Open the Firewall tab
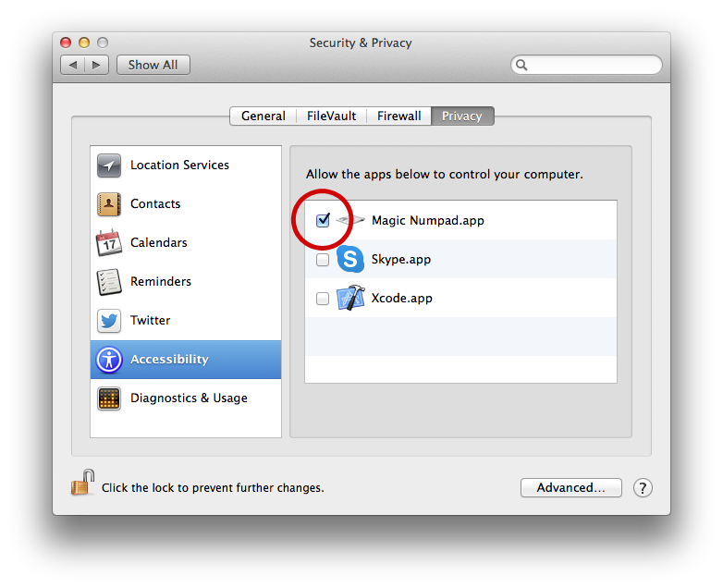This screenshot has height=588, width=723. (x=398, y=116)
